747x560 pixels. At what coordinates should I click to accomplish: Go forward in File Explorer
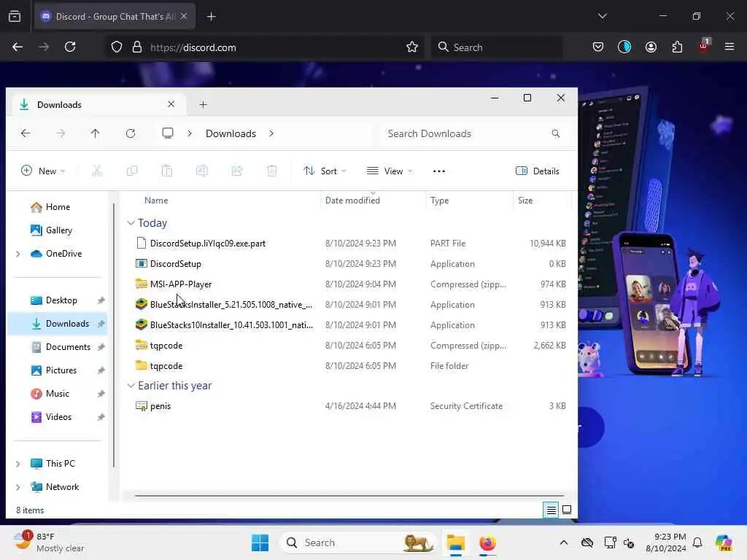(x=61, y=133)
